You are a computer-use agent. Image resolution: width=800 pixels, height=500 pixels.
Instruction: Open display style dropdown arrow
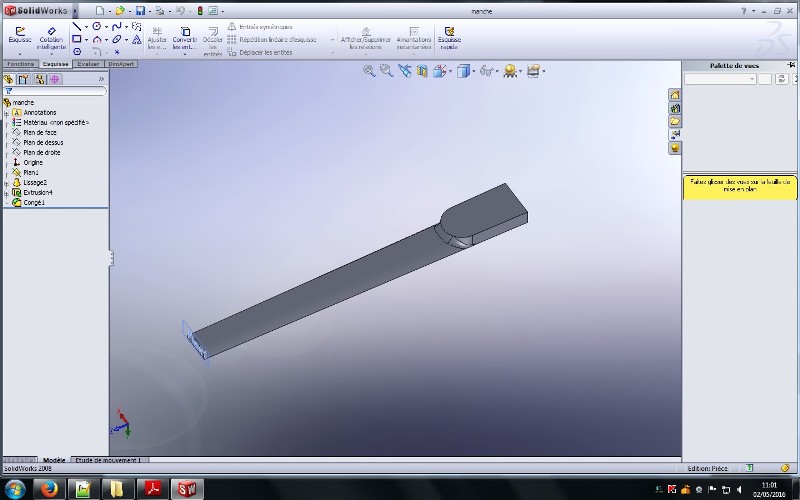[x=475, y=71]
